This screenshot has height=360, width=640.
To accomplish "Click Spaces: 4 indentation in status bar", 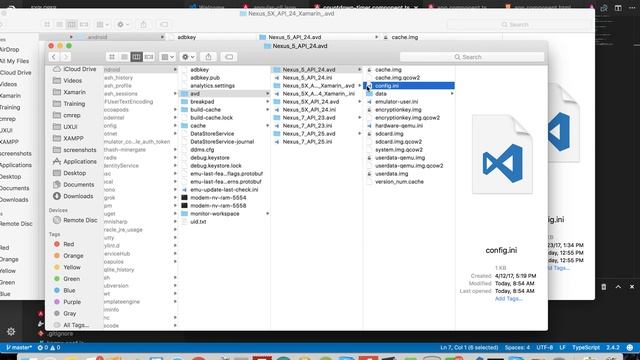I will click(x=517, y=348).
